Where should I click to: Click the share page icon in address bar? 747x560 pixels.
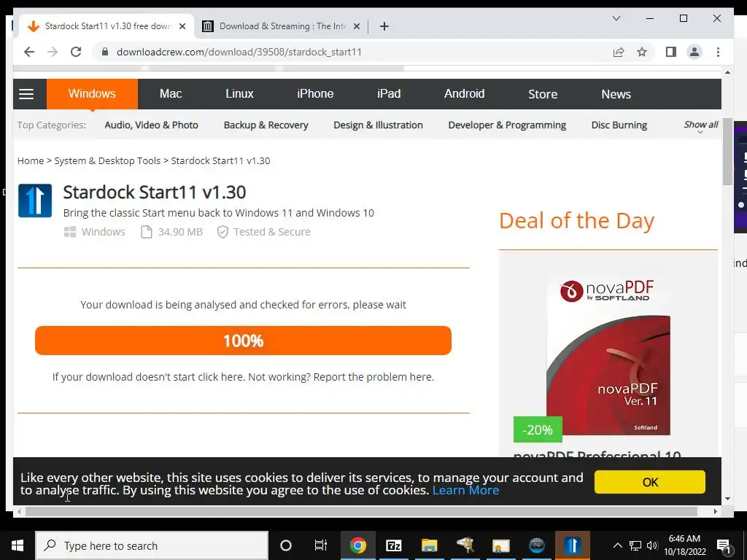[619, 52]
